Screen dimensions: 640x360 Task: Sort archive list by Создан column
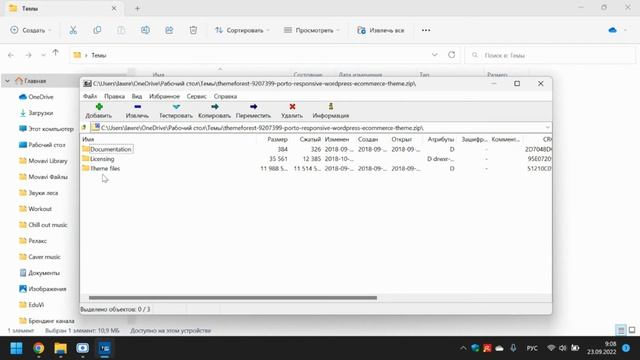368,139
